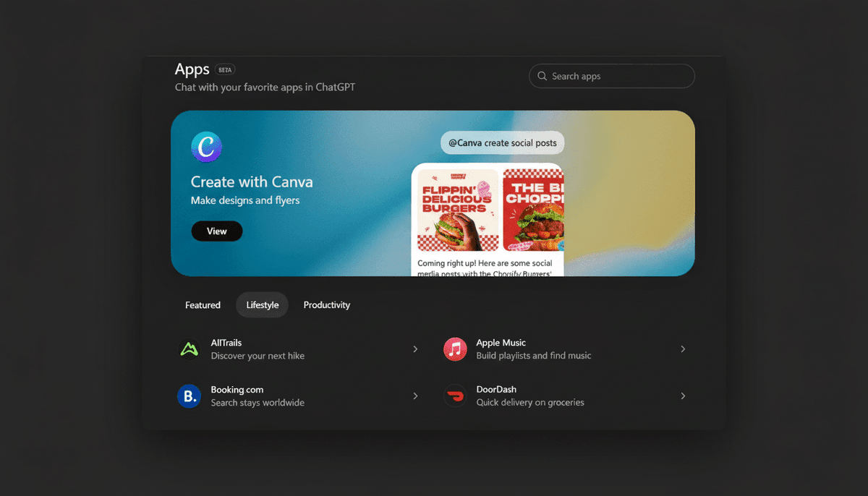Click the red burger post thumbnail

(533, 210)
